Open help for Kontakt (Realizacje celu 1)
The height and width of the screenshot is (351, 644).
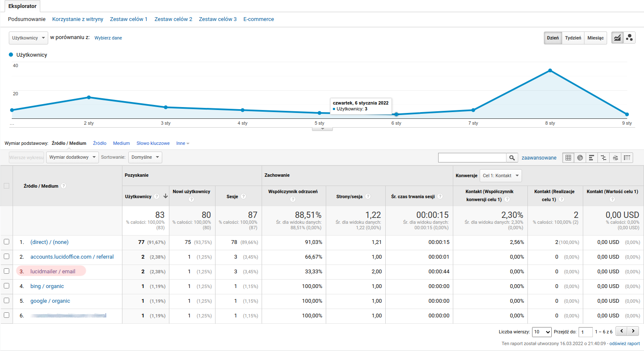pyautogui.click(x=562, y=199)
